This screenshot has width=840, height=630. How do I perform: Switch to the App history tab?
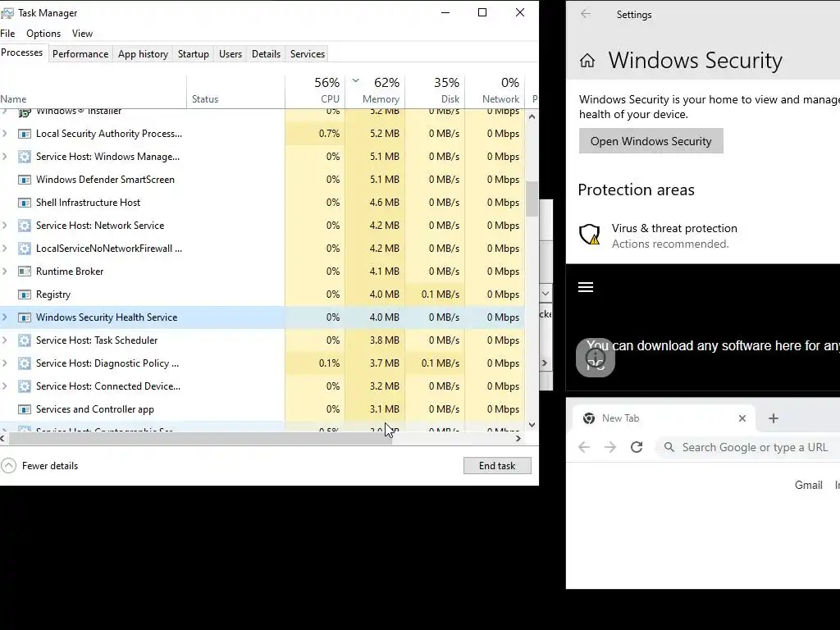tap(143, 54)
